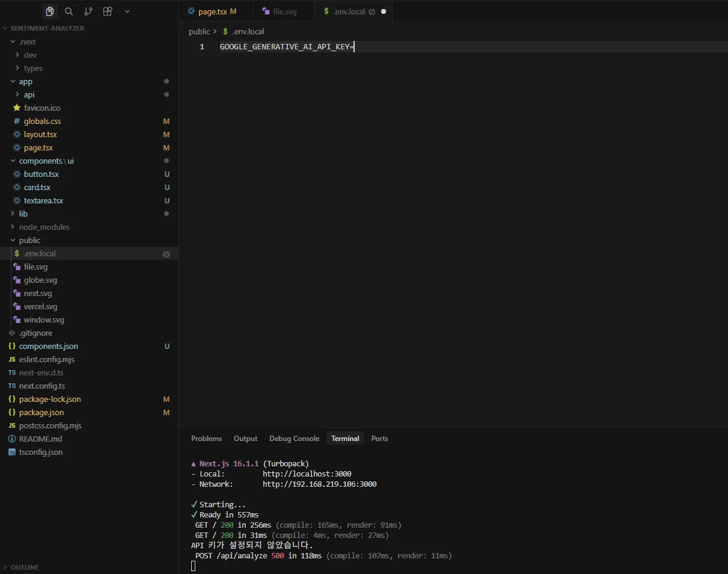This screenshot has width=728, height=574.
Task: Open globals.css in the explorer
Action: pyautogui.click(x=42, y=121)
